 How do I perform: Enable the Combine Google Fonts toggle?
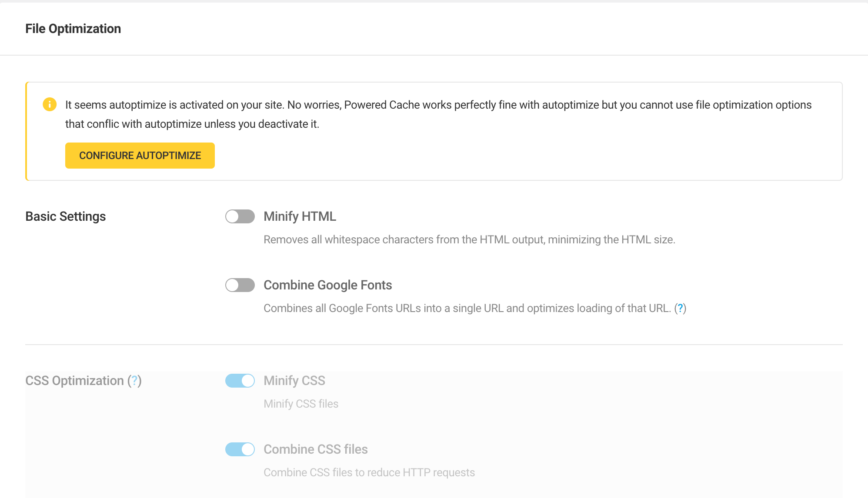point(240,285)
